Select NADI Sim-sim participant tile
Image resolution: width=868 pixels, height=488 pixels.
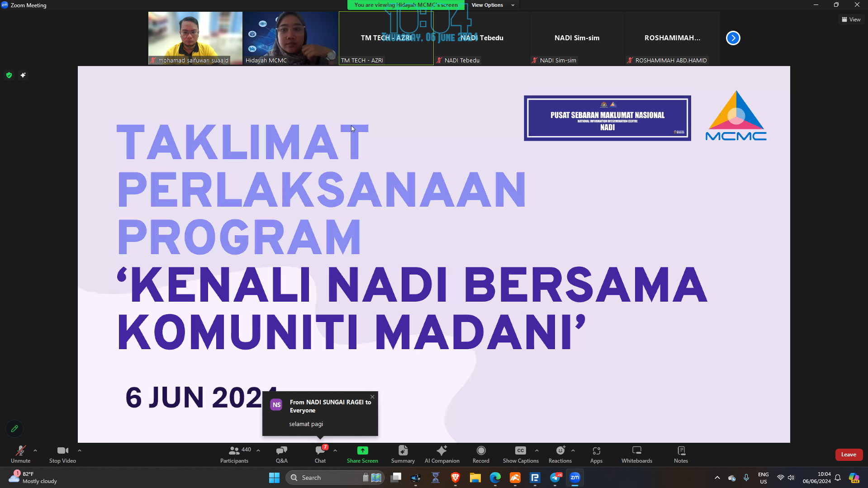coord(577,38)
